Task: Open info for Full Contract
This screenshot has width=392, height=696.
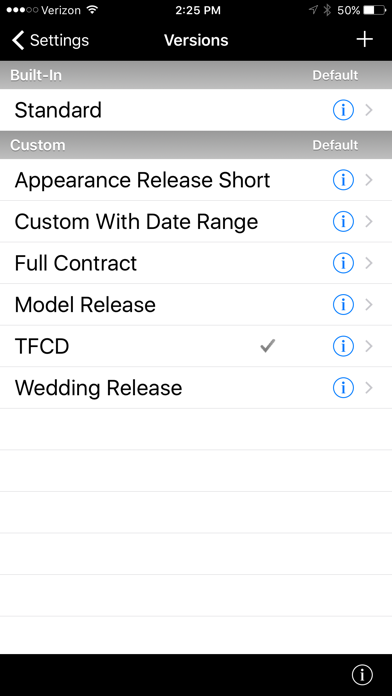Action: pyautogui.click(x=343, y=263)
